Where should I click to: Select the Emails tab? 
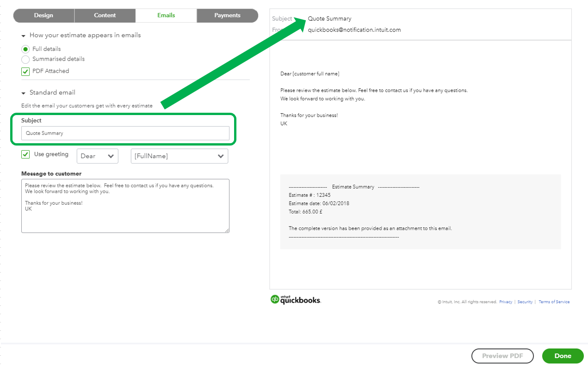[x=166, y=15]
